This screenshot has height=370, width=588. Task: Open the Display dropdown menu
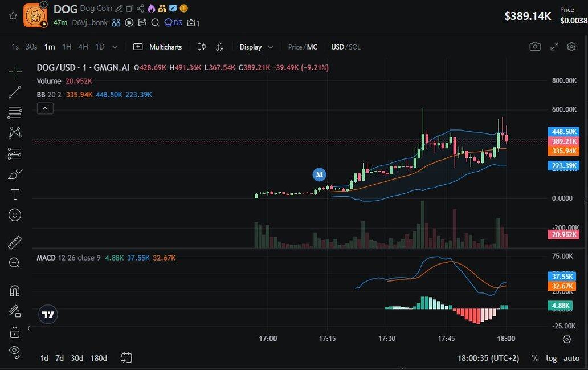tap(256, 47)
